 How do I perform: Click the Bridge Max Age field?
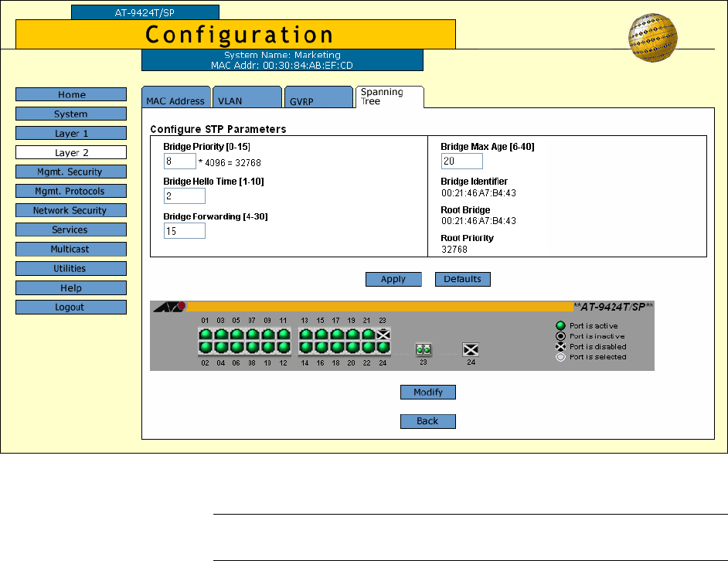pyautogui.click(x=461, y=161)
